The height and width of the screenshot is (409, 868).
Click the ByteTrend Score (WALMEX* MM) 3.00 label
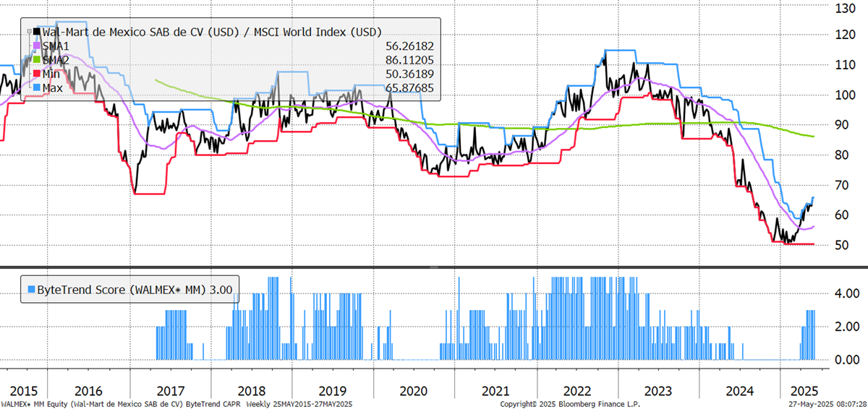point(137,288)
